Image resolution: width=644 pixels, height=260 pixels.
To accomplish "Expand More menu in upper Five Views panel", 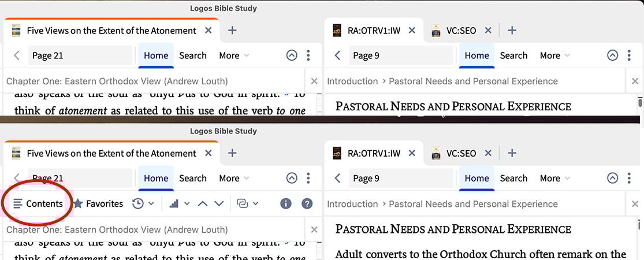I will pos(234,55).
